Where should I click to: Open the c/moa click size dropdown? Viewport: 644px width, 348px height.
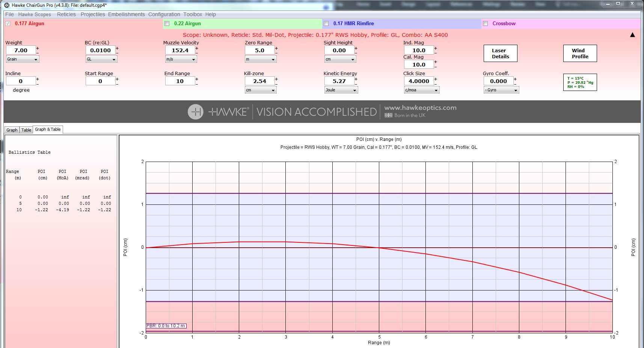pos(421,90)
